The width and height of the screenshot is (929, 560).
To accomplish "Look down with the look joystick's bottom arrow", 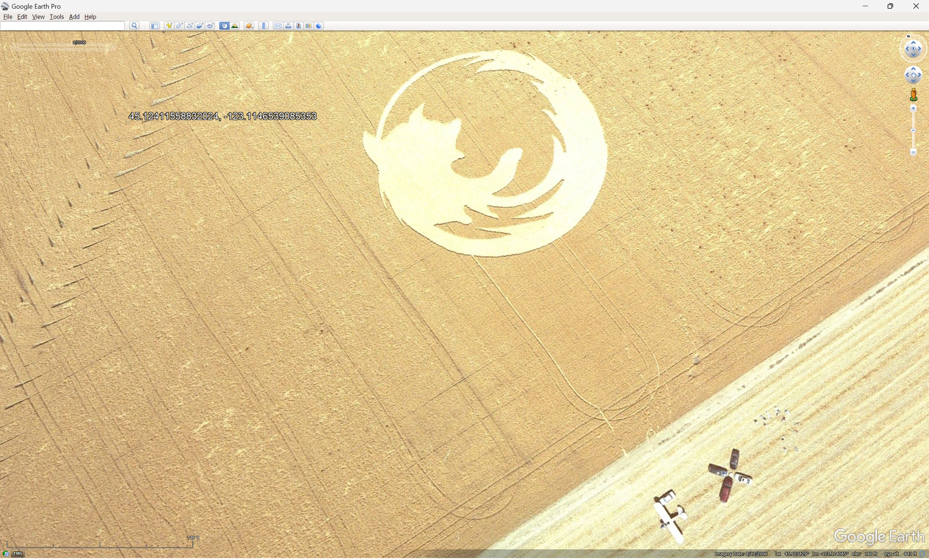I will point(913,55).
